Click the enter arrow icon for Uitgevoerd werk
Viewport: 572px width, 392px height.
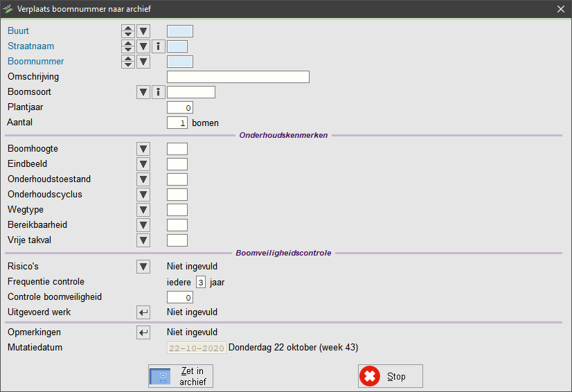point(143,312)
